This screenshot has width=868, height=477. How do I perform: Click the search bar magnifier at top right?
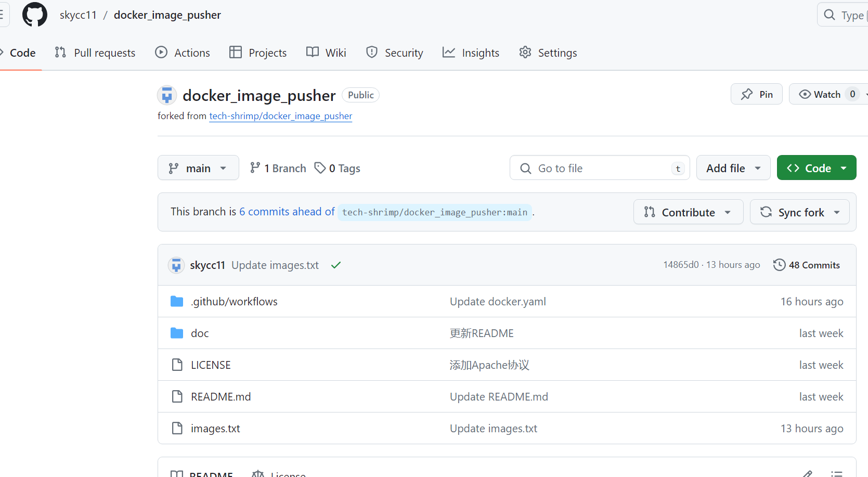pyautogui.click(x=830, y=15)
